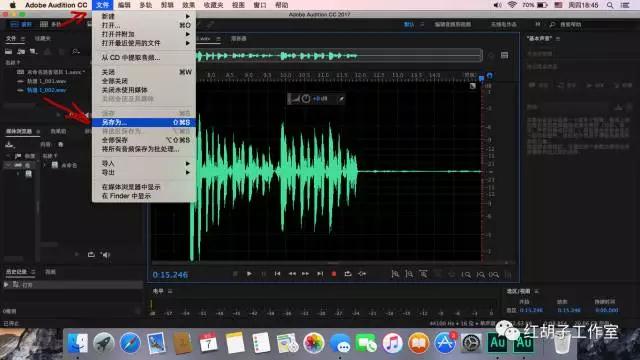Click the fast forward transport icon

305,274
